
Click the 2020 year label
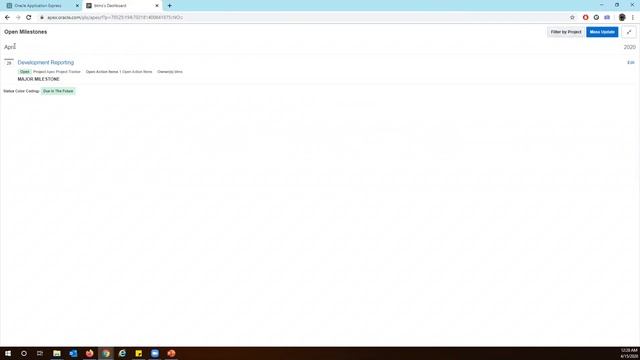(629, 47)
